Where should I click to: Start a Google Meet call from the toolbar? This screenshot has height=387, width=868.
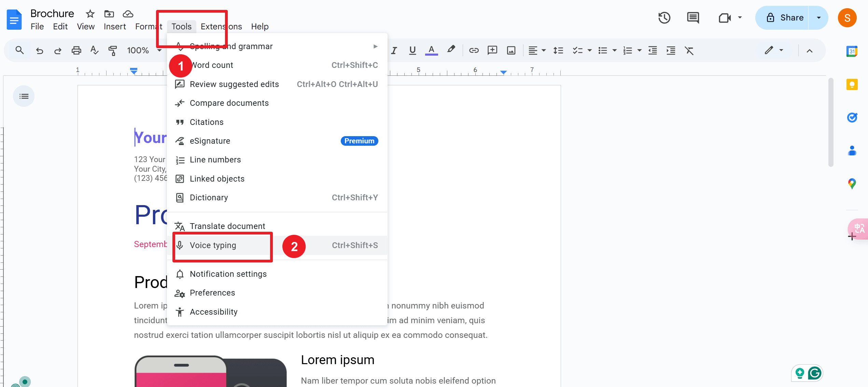click(724, 17)
